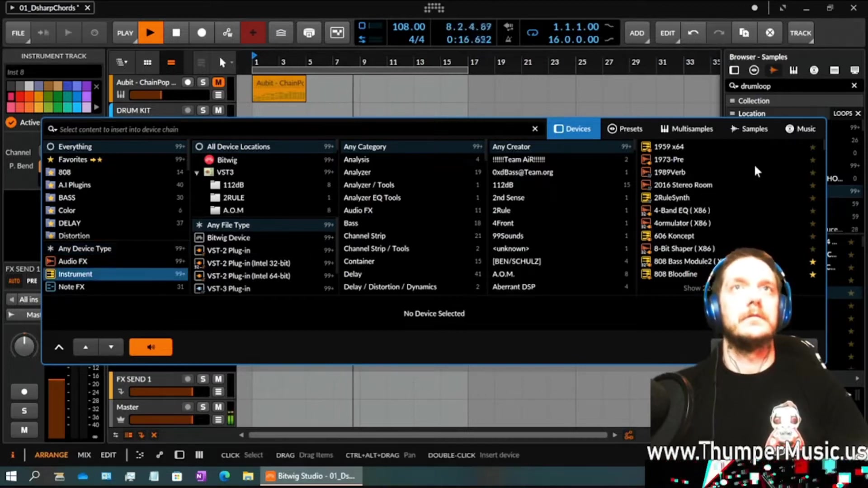Adjust Master track volume slider

(x=169, y=420)
